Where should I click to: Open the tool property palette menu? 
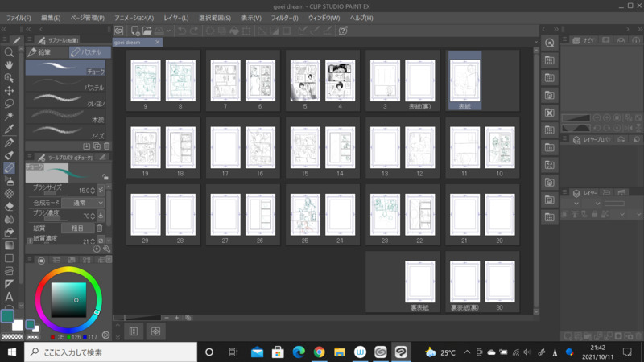30,157
